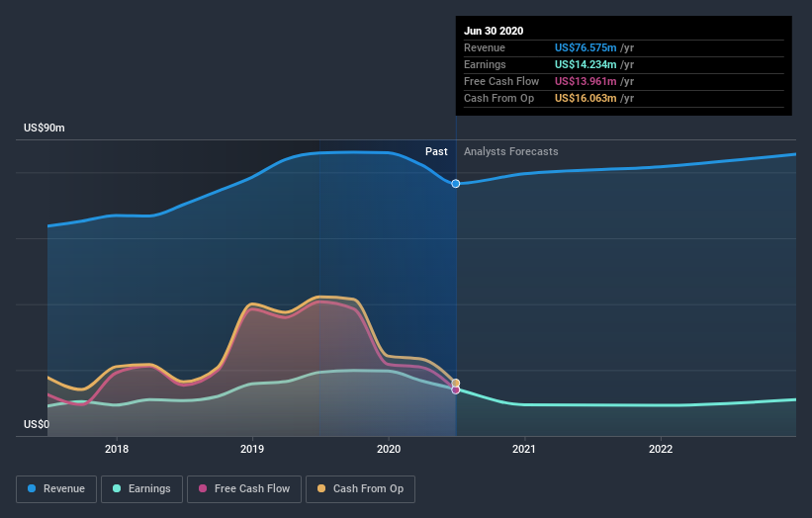Toggle the Revenue series legend button
This screenshot has width=812, height=518.
pyautogui.click(x=56, y=489)
